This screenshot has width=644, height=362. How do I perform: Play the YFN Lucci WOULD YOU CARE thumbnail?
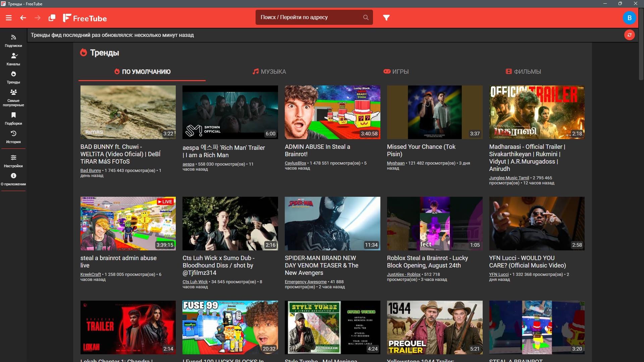pyautogui.click(x=537, y=224)
